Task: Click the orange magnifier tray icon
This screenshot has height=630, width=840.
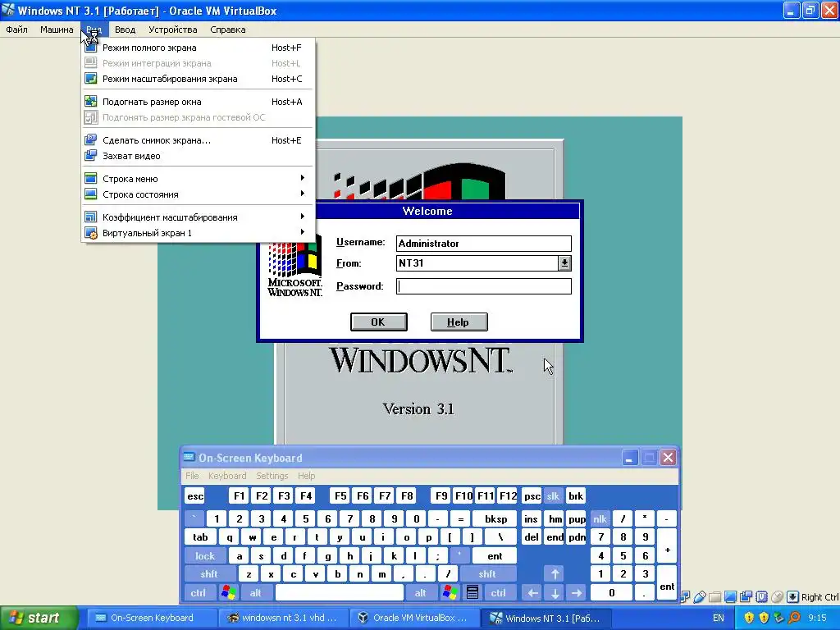Action: click(794, 618)
